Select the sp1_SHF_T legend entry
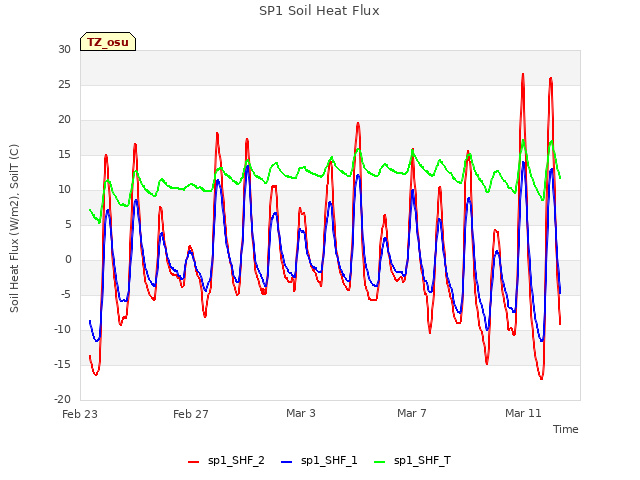Image resolution: width=640 pixels, height=480 pixels. (x=413, y=461)
